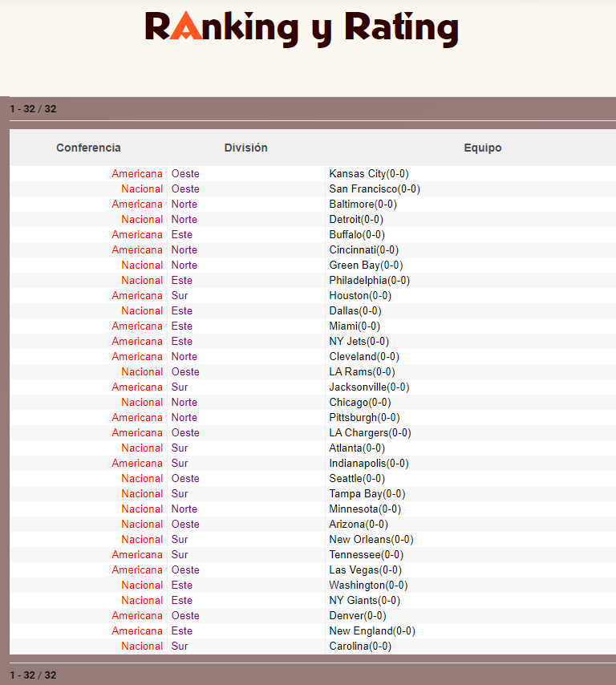
Task: Select Detroit(0-0) team cell
Action: click(x=356, y=219)
